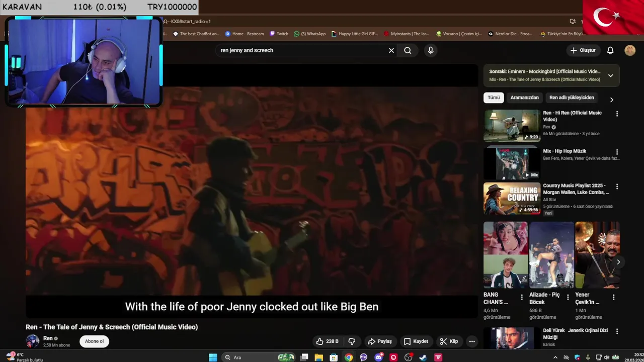Screen dimensions: 644x362
Task: Open Steam from the taskbar
Action: [423, 357]
